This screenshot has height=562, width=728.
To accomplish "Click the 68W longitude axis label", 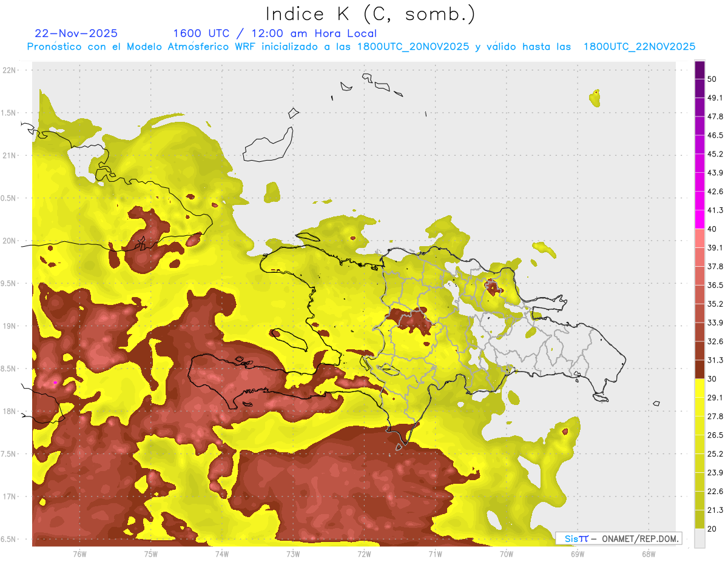I will click(x=649, y=554).
